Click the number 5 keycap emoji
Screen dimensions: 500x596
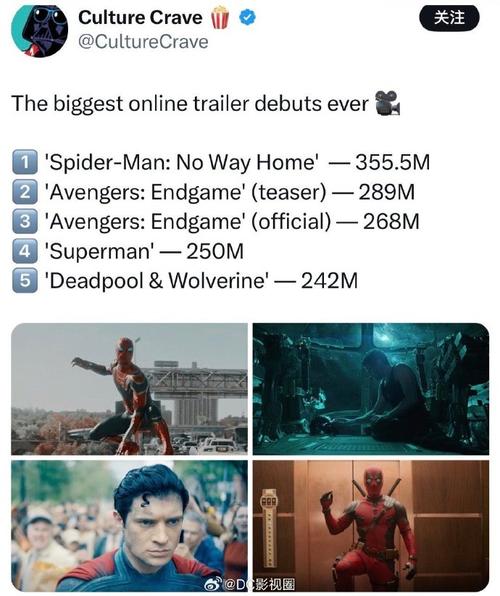coord(25,281)
